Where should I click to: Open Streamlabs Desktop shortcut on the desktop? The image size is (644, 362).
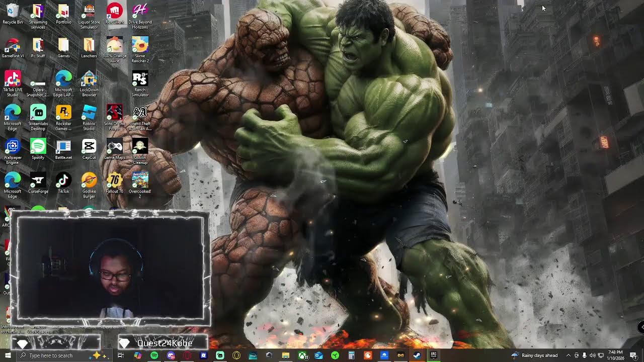click(x=38, y=118)
